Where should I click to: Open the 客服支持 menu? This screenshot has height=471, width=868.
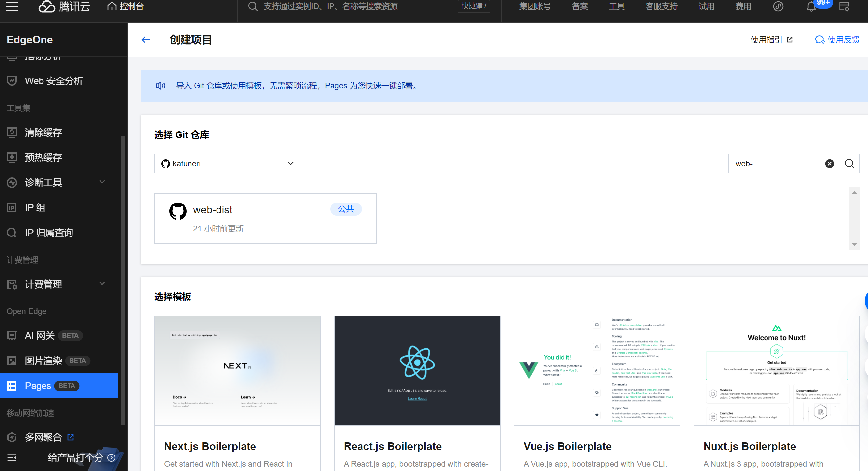[661, 6]
